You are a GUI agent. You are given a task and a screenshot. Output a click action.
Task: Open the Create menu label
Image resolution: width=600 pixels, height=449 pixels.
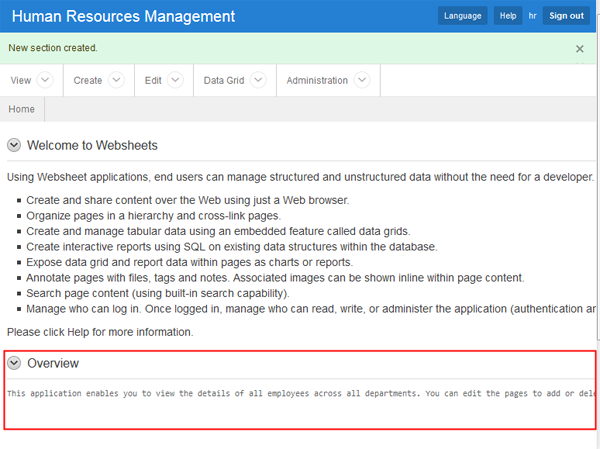(x=88, y=81)
